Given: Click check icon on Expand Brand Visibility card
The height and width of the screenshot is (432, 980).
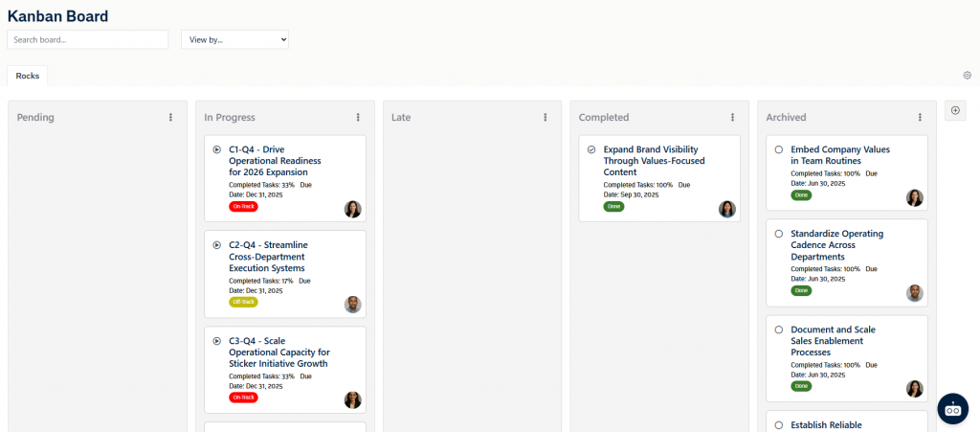Looking at the screenshot, I should click(591, 149).
